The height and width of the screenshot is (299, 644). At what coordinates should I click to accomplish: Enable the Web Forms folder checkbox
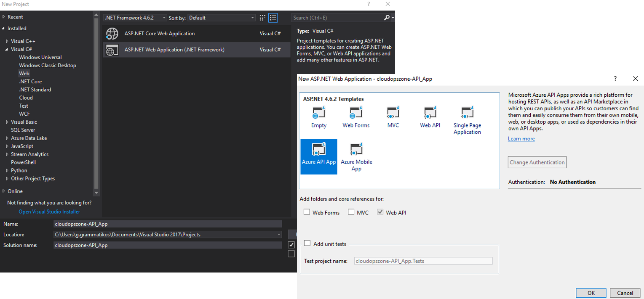[307, 212]
